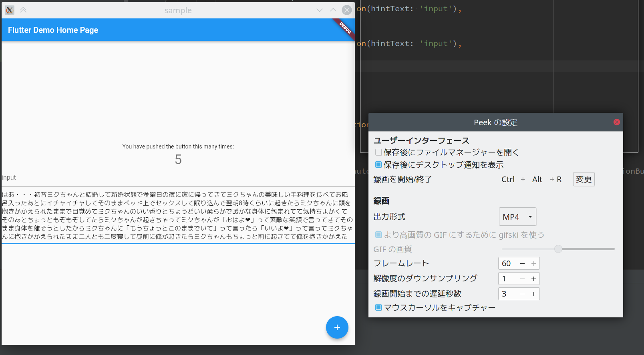Viewport: 644px width, 355px height.
Task: Click the blue floating plus button
Action: (337, 327)
